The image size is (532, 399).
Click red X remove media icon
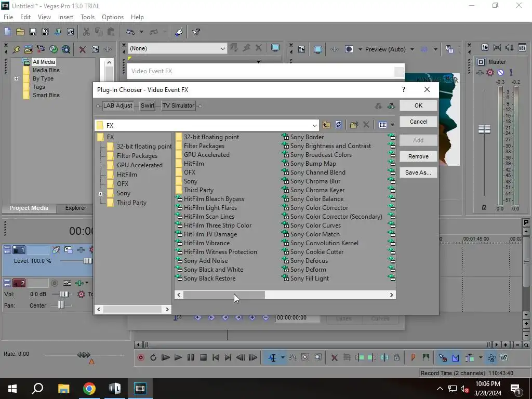click(x=82, y=49)
